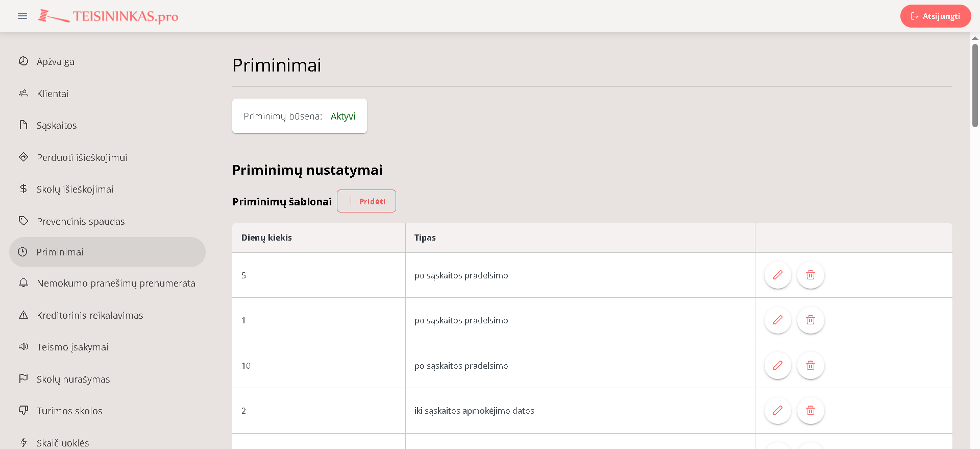Select Skolų išieškojimai in sidebar
The width and height of the screenshot is (980, 449).
click(x=75, y=190)
